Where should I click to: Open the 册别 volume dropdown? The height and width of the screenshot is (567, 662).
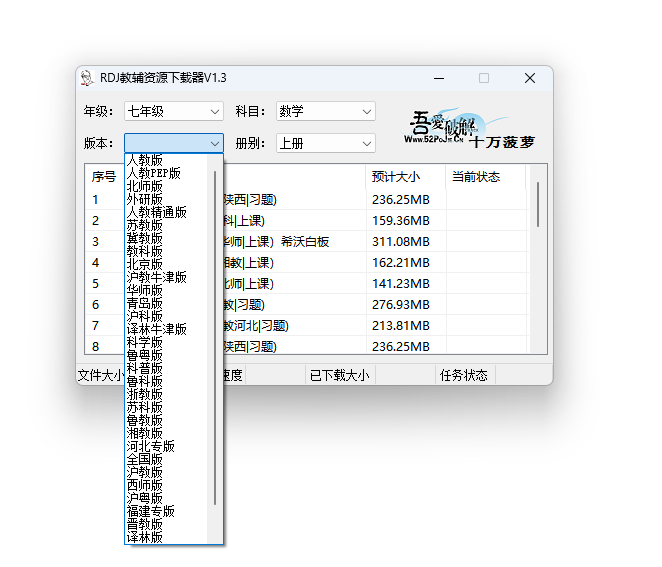(x=325, y=143)
